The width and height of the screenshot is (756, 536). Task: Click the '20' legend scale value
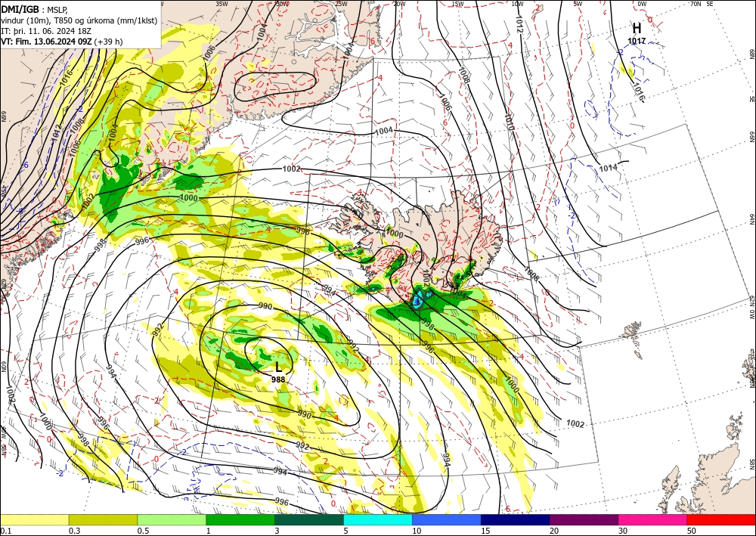pyautogui.click(x=554, y=531)
